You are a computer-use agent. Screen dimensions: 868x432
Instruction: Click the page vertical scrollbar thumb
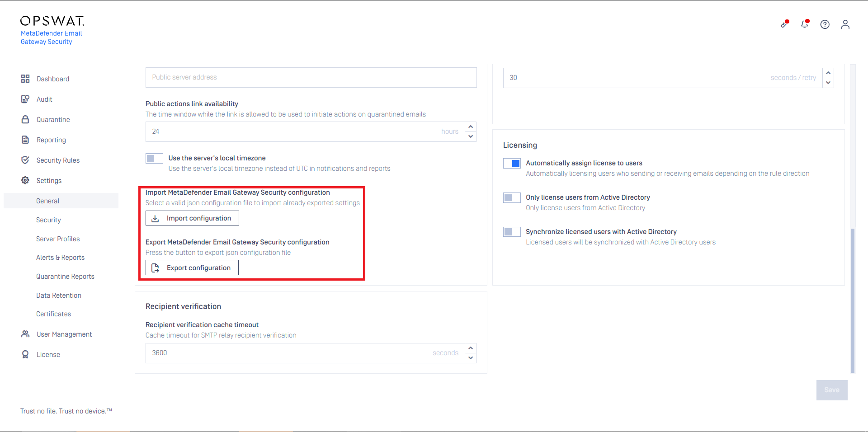coord(853,300)
